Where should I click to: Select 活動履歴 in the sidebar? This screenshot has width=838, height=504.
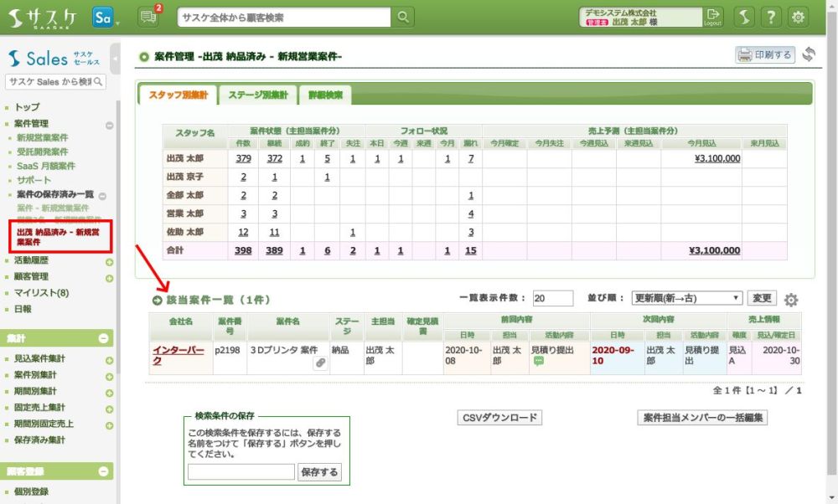click(31, 260)
